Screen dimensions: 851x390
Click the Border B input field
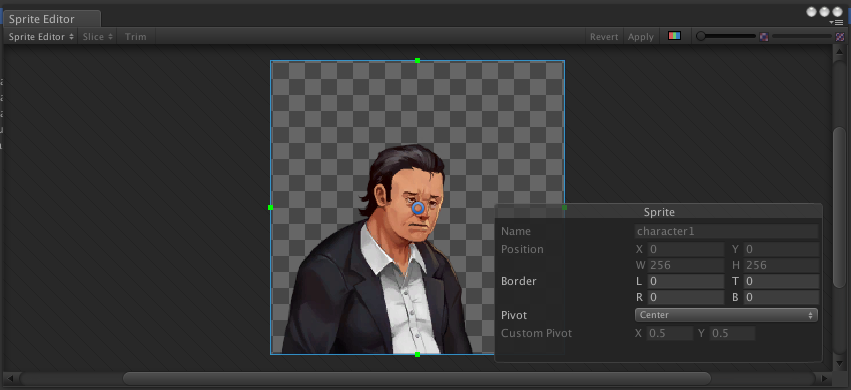pos(781,297)
